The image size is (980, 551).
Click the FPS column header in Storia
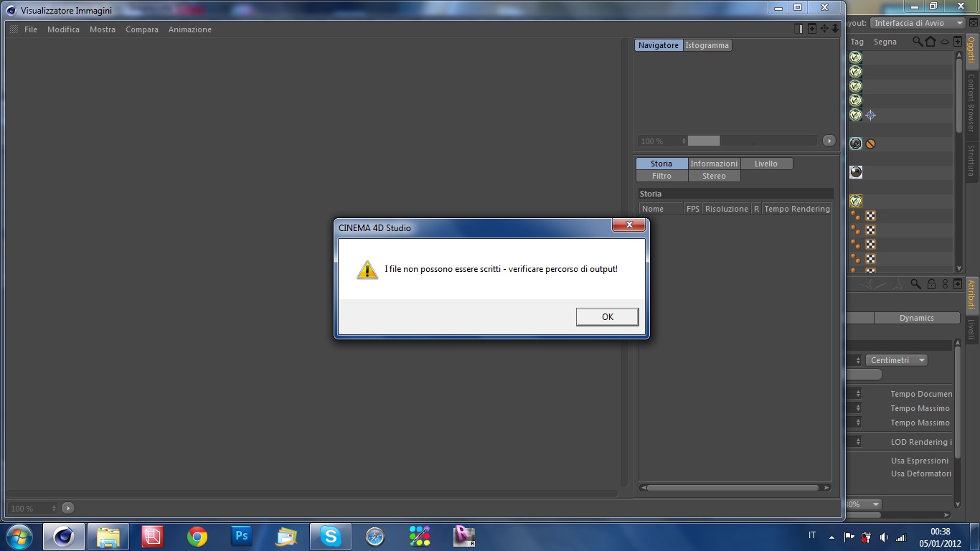693,209
